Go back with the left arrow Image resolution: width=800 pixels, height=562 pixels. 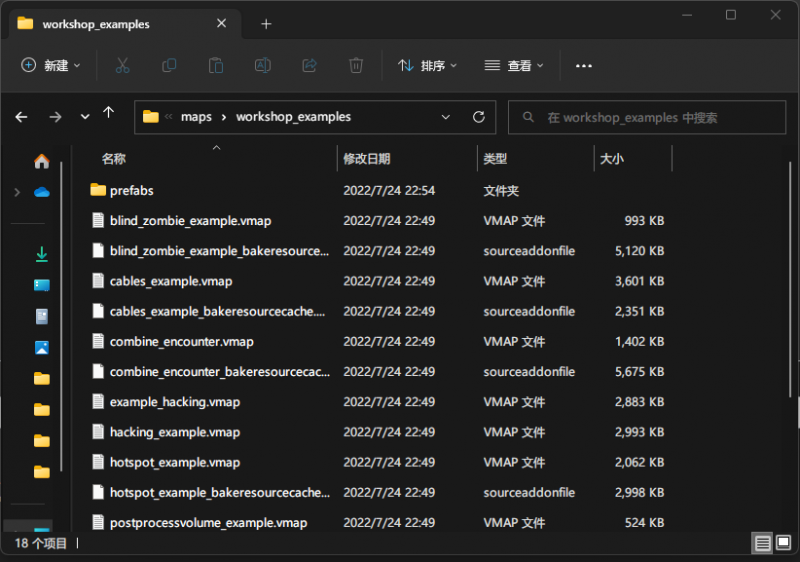21,117
